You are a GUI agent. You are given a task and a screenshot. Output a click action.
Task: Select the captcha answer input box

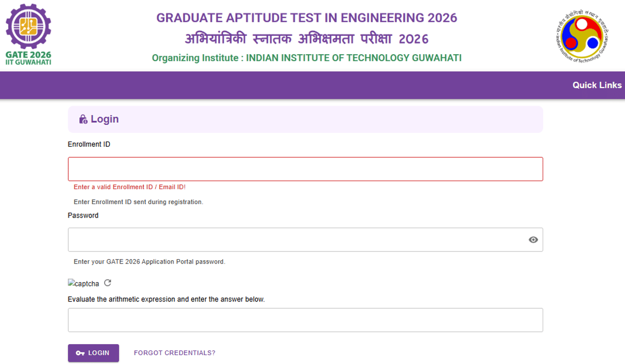305,320
